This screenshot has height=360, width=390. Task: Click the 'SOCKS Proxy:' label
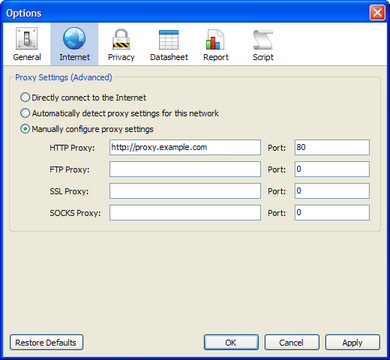pos(75,213)
